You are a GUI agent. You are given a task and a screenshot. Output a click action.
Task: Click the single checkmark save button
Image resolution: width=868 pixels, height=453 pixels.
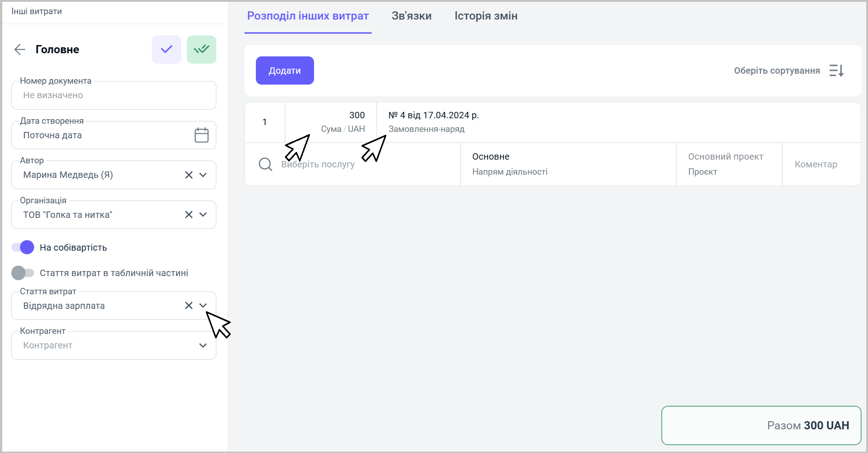tap(166, 50)
